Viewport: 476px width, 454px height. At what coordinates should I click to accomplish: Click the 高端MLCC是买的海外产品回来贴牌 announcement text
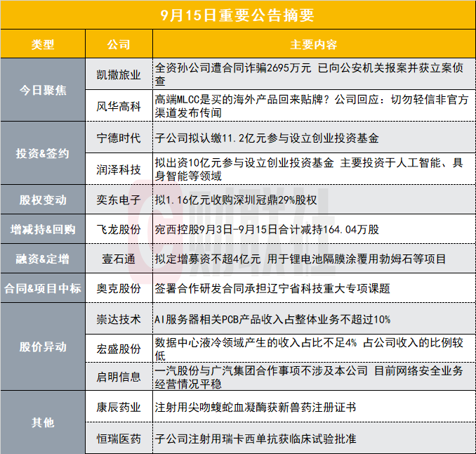[x=312, y=106]
